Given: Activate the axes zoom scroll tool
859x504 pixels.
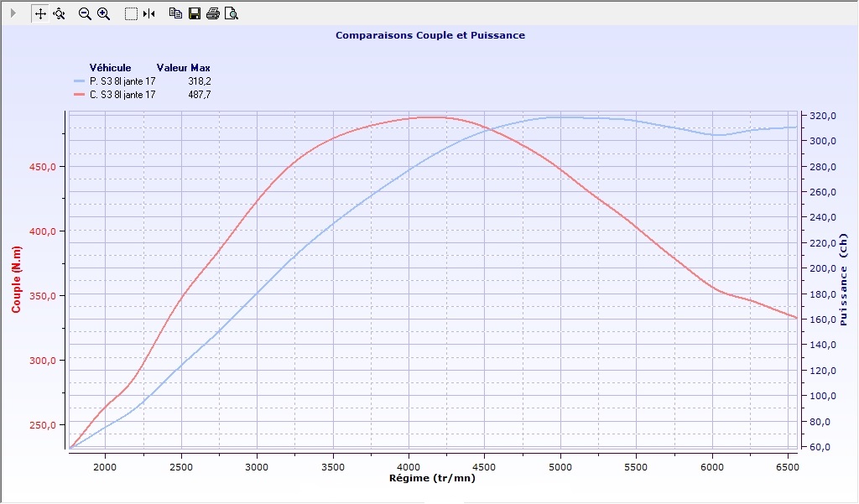Looking at the screenshot, I should [59, 13].
